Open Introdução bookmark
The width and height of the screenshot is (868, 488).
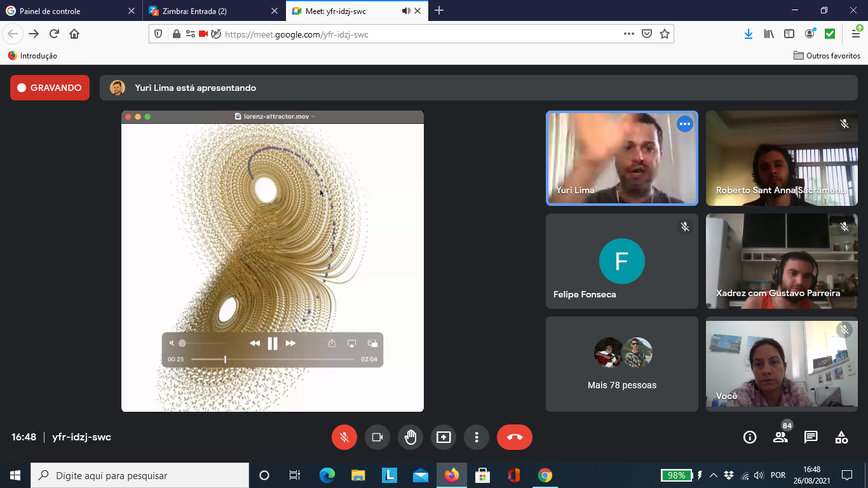point(32,56)
